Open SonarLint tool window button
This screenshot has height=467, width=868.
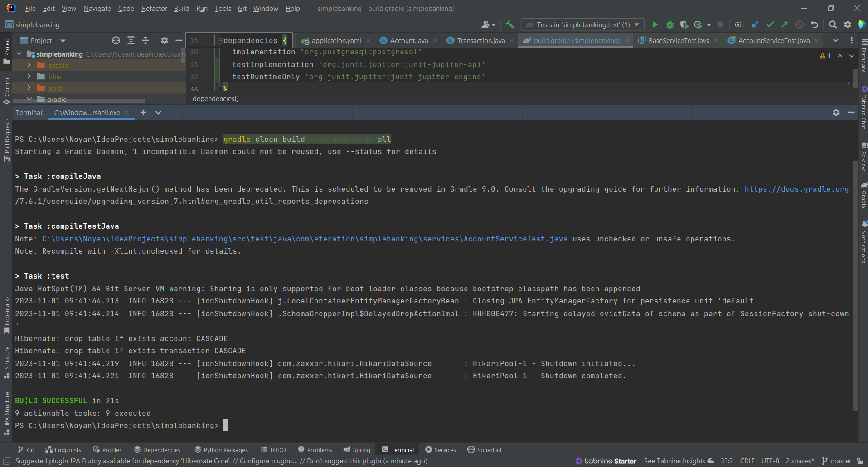[485, 450]
